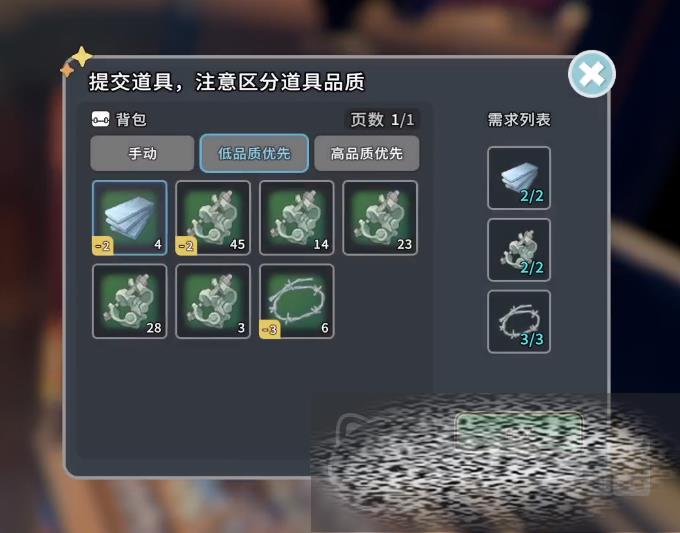Viewport: 680px width, 533px height.
Task: Click the thorn wire requirement showing 3/3
Action: coord(519,322)
